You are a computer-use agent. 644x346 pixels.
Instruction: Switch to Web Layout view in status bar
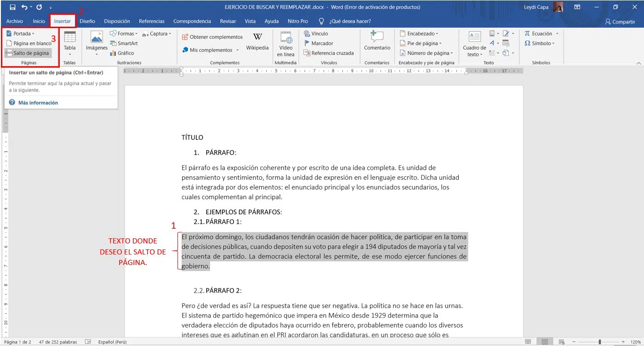tap(562, 341)
